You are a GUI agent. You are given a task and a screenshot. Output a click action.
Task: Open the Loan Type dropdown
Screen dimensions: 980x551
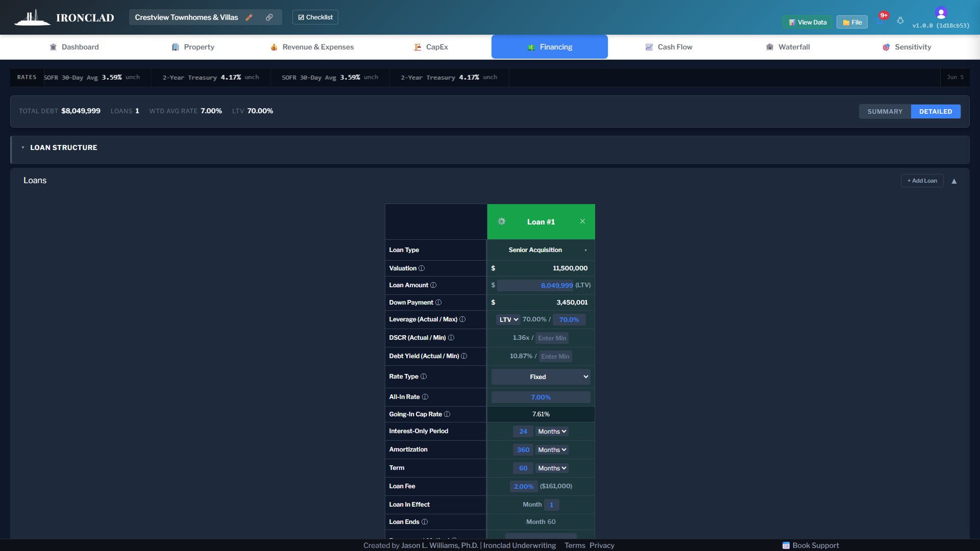coord(541,250)
